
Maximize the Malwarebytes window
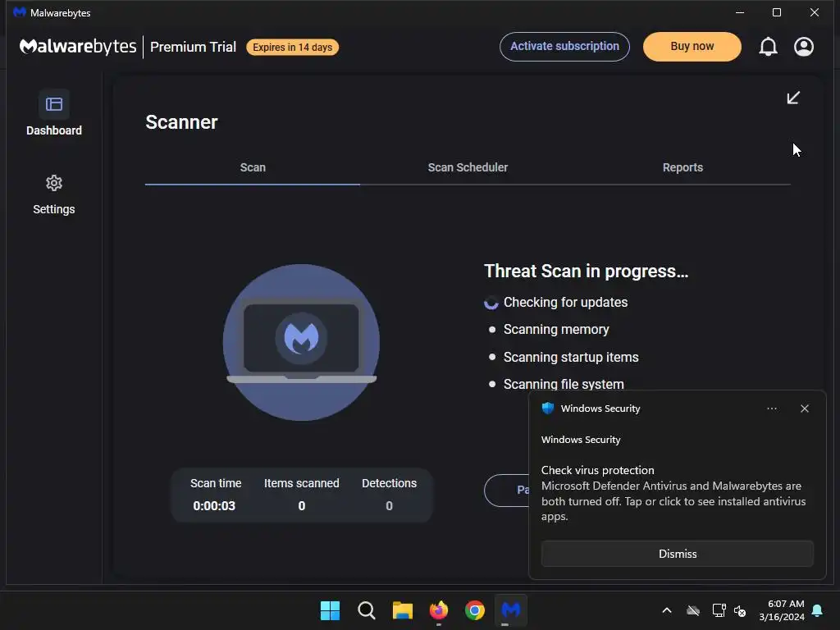click(x=776, y=12)
